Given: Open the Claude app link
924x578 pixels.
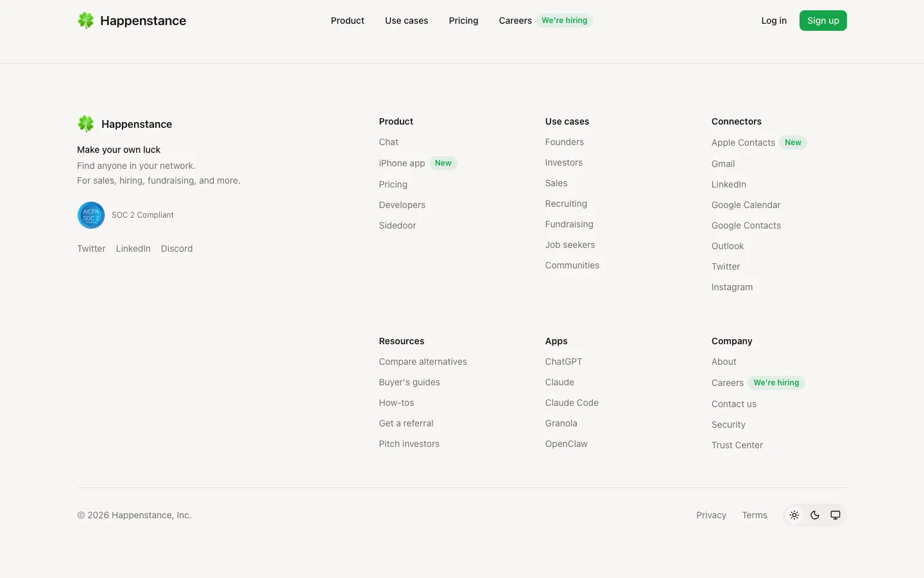Looking at the screenshot, I should click(560, 382).
